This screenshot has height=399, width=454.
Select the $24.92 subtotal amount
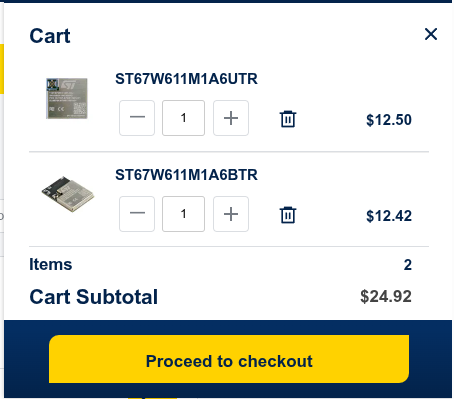click(x=386, y=296)
